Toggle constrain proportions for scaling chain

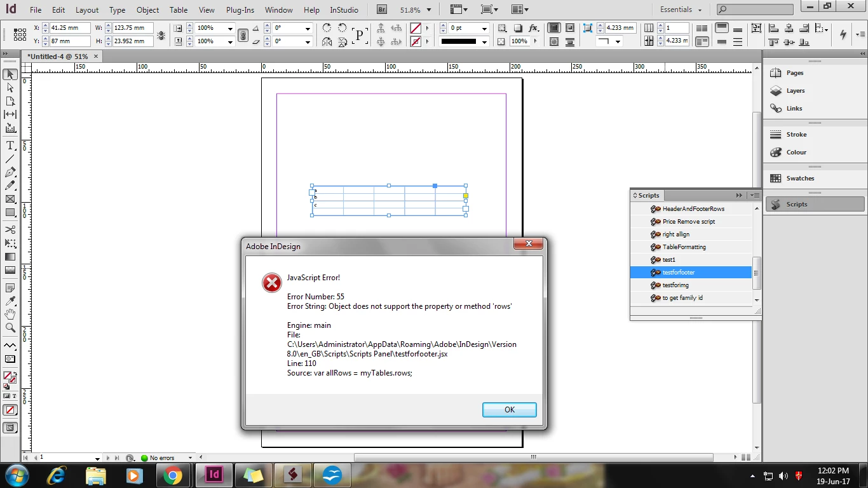(243, 35)
